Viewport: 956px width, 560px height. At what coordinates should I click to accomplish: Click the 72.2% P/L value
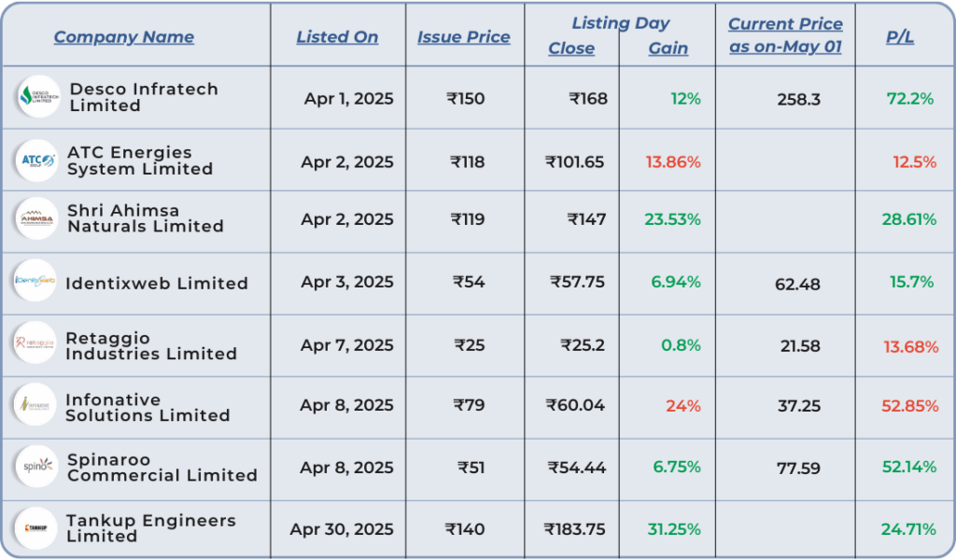(910, 99)
